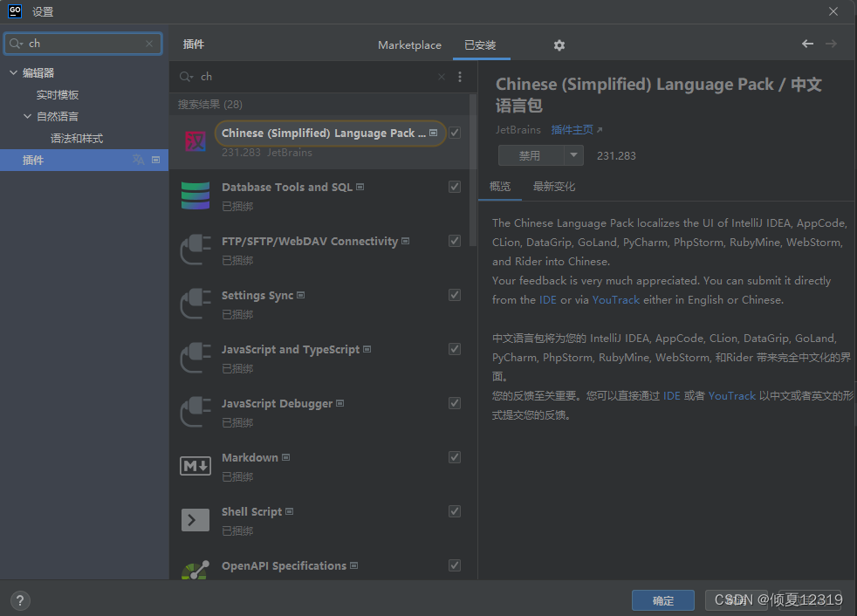Select Database Tools and SQL plugin name
This screenshot has width=857, height=616.
(287, 187)
